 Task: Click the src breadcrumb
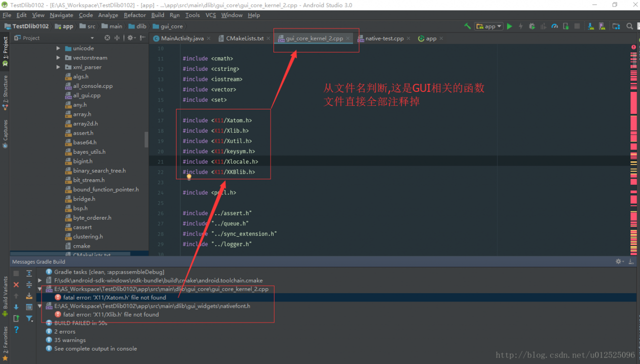point(87,26)
